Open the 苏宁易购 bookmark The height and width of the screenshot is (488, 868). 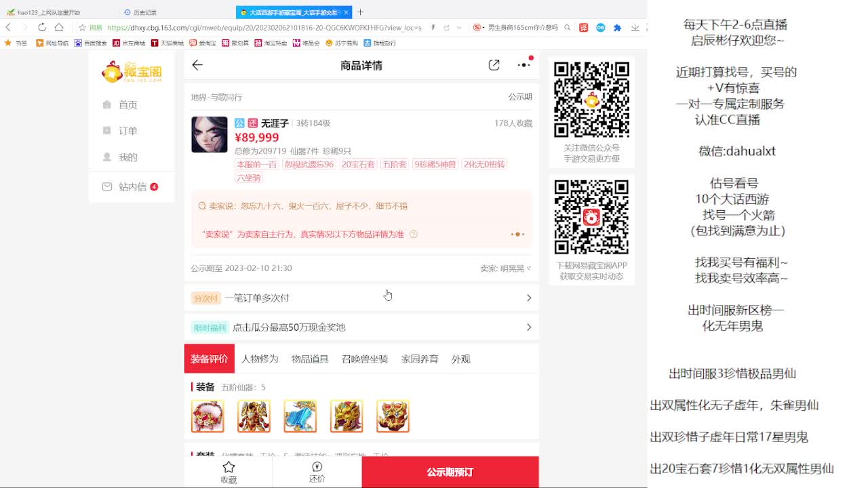point(342,43)
